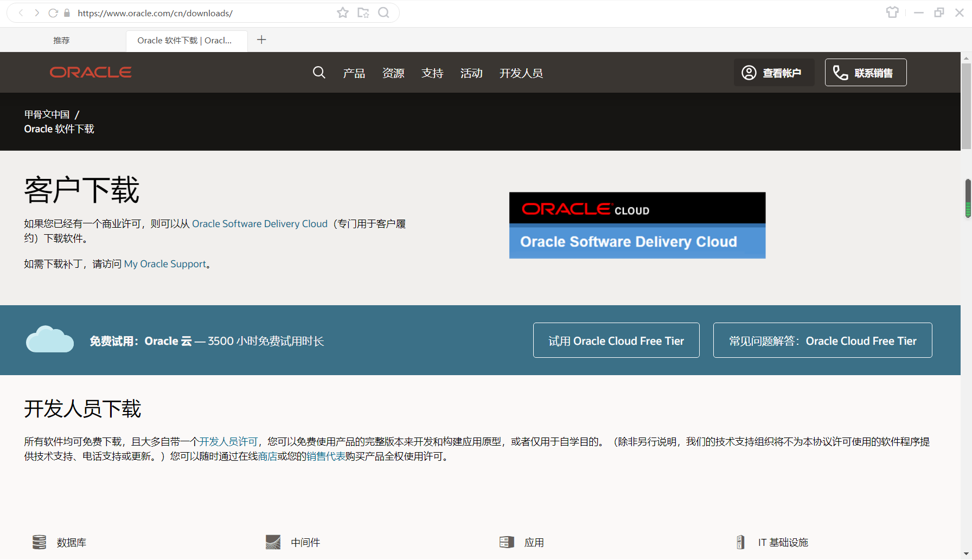
Task: Open the browser skin shirt icon
Action: point(892,12)
